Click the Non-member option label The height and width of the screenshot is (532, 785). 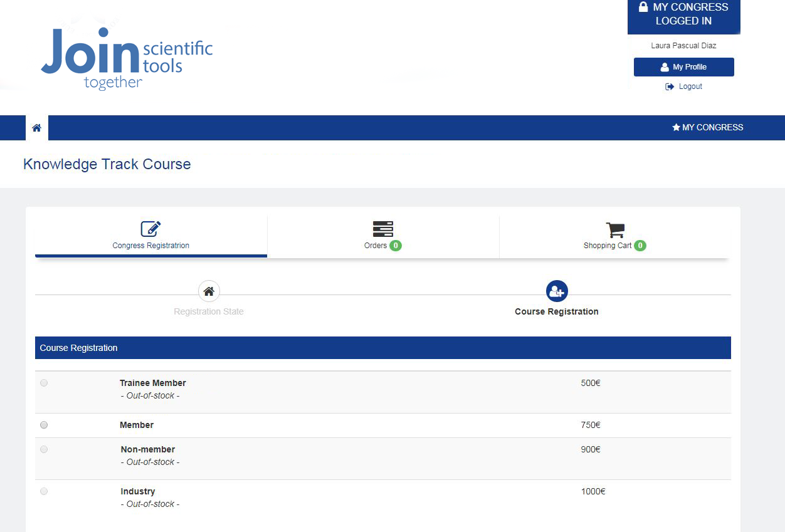tap(148, 449)
